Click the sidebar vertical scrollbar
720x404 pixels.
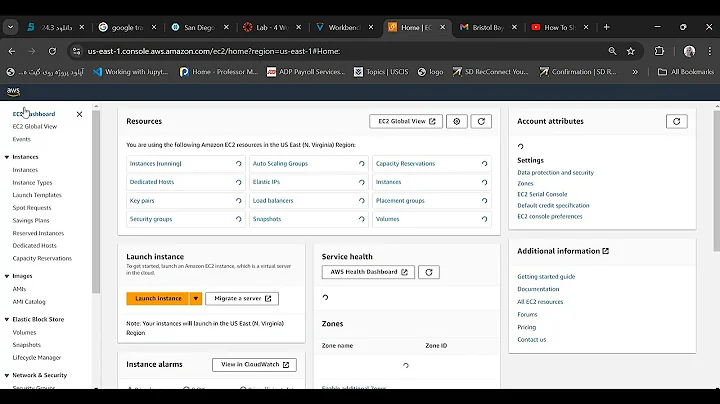point(95,200)
